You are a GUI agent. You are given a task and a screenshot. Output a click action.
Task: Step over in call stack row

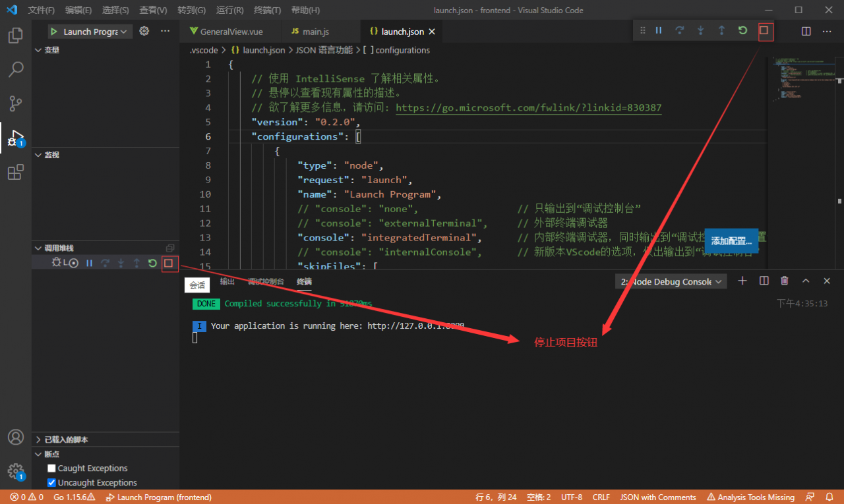click(105, 263)
